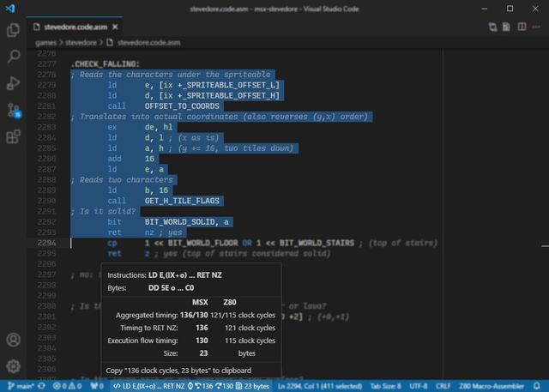The image size is (549, 392).
Task: Open the Accounts menu icon
Action: (13, 340)
